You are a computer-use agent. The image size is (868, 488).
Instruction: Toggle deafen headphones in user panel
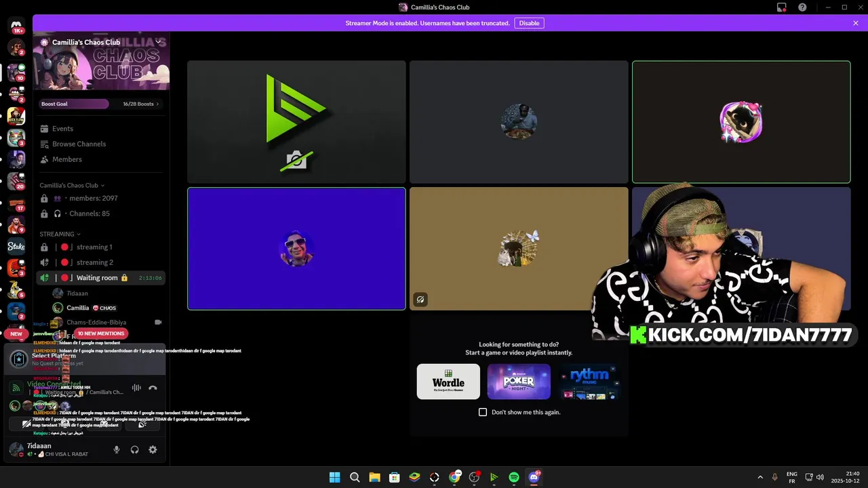tap(135, 449)
